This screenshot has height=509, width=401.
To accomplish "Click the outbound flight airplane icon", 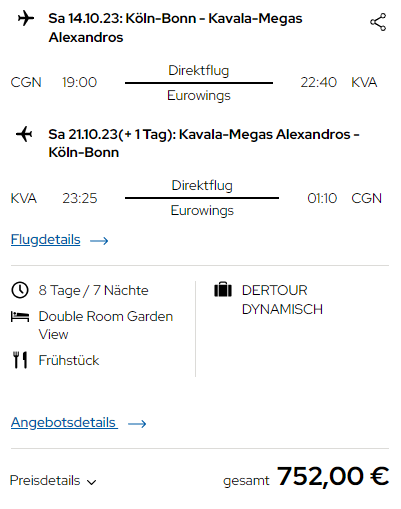I will point(26,18).
